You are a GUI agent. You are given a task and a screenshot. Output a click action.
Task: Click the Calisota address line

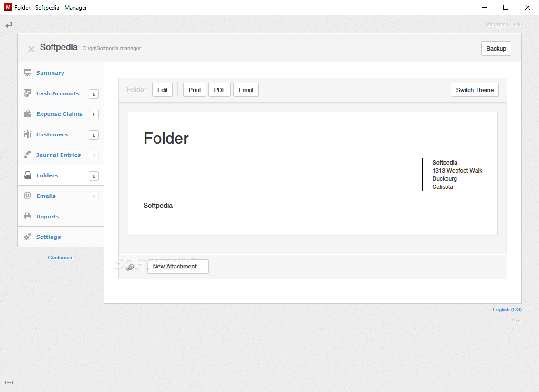pyautogui.click(x=442, y=187)
